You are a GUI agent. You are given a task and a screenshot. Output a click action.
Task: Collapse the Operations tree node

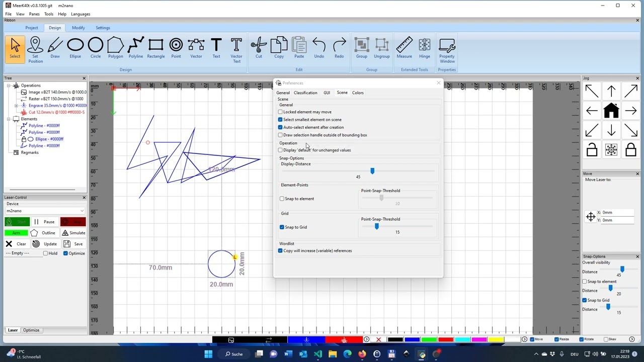point(9,85)
